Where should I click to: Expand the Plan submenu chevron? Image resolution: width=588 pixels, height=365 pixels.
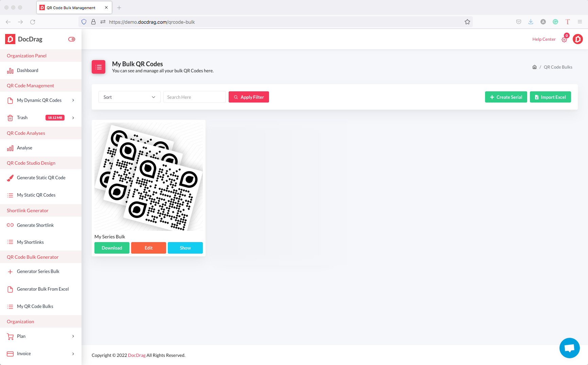(73, 336)
